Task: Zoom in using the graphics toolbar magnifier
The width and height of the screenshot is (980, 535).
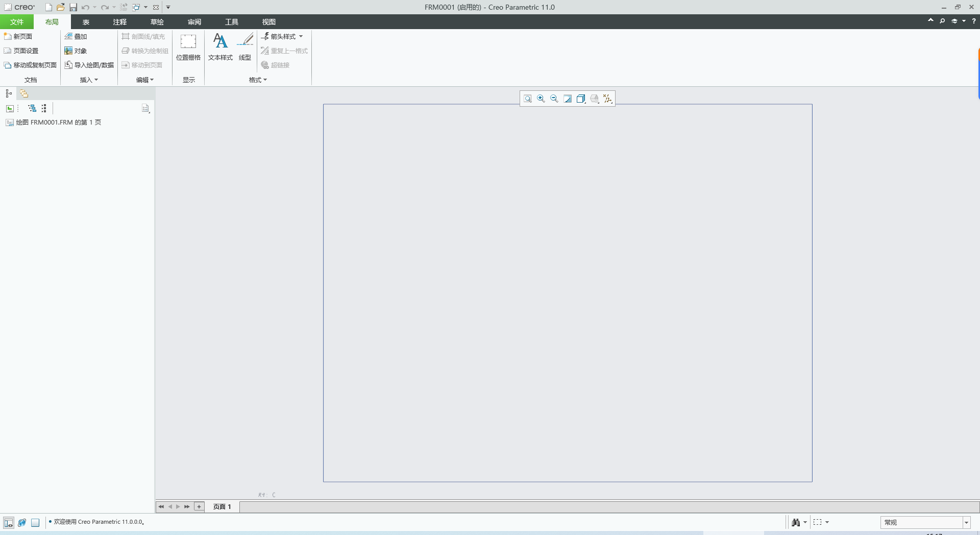Action: (541, 99)
